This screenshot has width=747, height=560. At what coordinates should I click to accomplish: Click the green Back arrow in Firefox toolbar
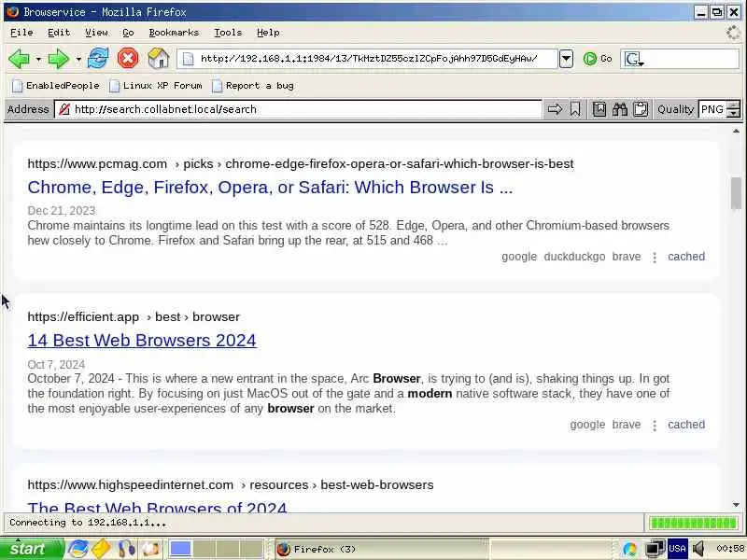(19, 59)
